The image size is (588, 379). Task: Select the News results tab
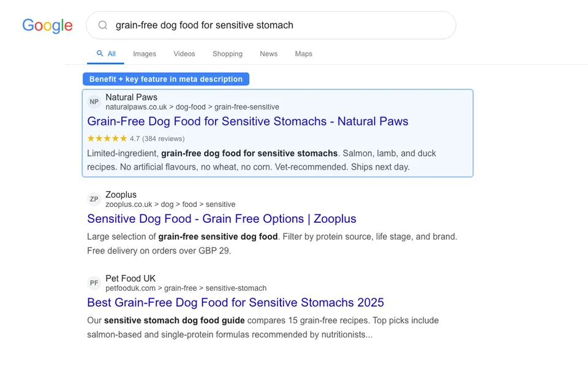268,54
